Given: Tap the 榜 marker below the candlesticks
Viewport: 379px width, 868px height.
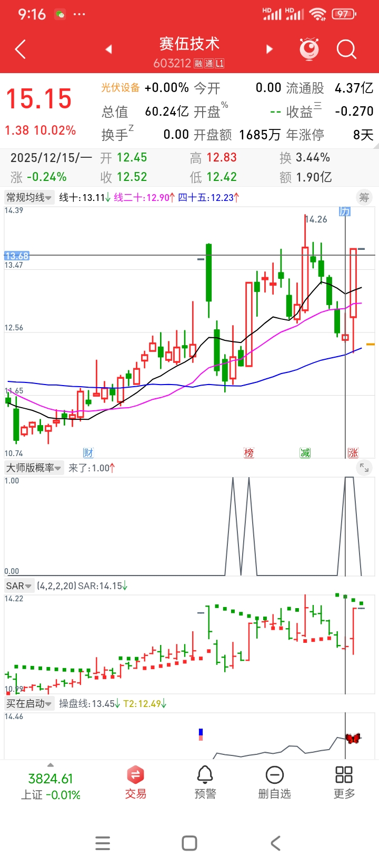Looking at the screenshot, I should point(249,453).
